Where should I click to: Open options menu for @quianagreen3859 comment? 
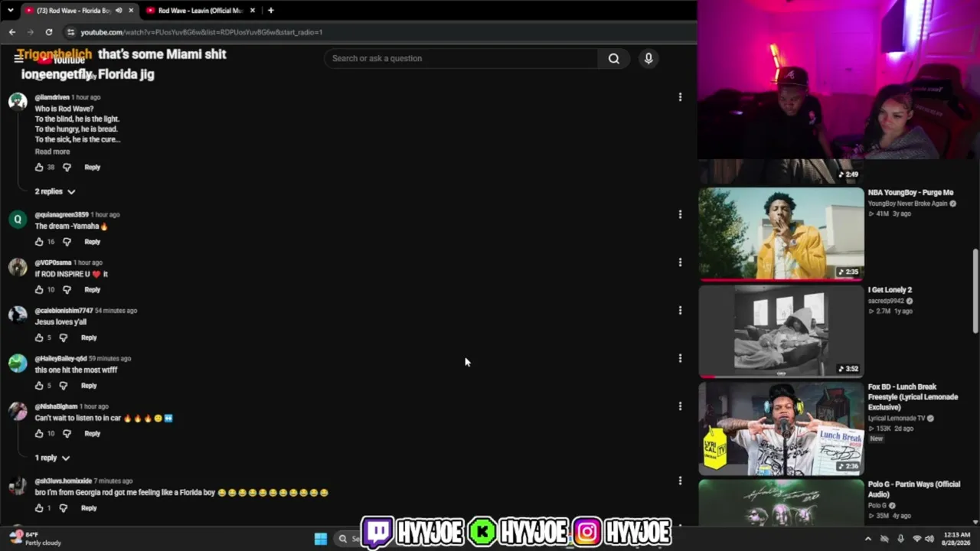680,214
